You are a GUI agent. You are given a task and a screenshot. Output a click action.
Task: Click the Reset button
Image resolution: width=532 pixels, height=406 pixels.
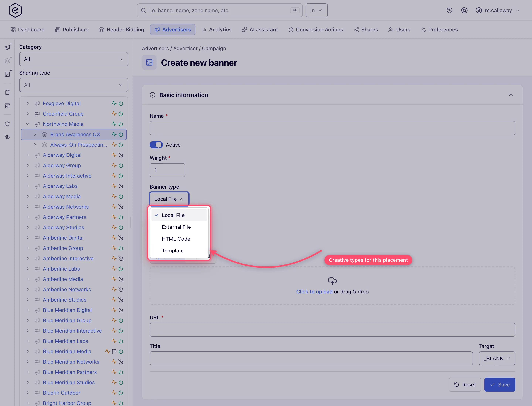pyautogui.click(x=465, y=384)
